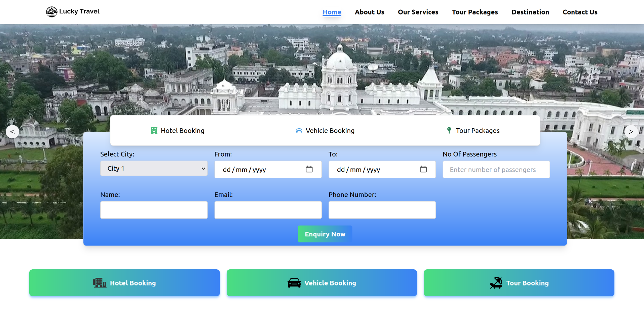Image resolution: width=644 pixels, height=314 pixels.
Task: Open the From date calendar picker
Action: click(309, 169)
